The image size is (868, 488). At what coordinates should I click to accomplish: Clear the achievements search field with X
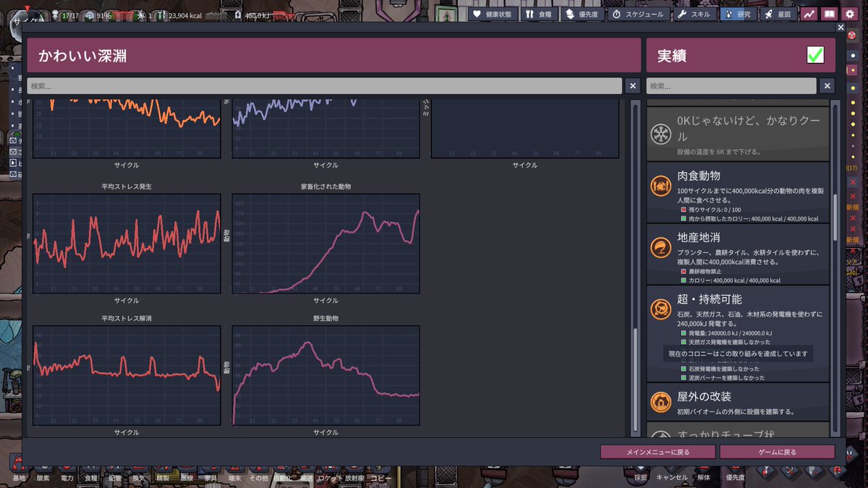point(827,86)
